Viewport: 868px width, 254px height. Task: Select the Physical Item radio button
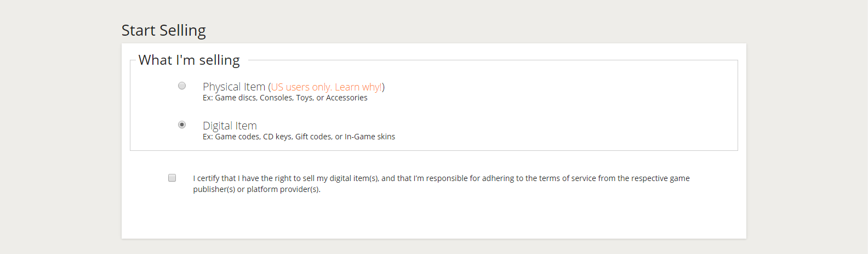182,86
